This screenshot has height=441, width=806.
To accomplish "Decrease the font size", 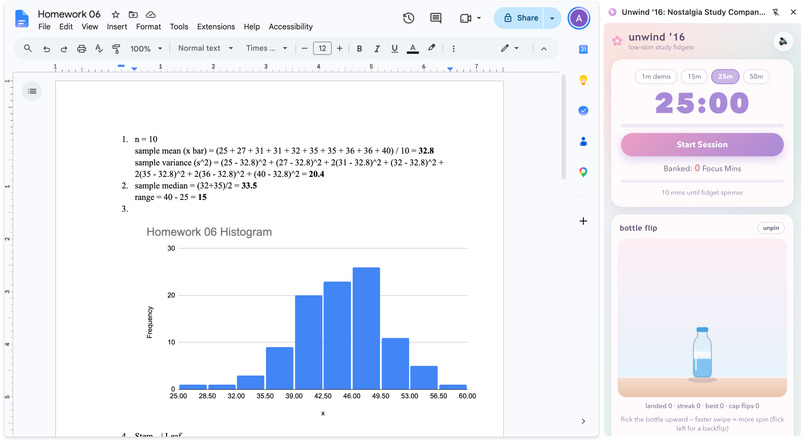I will pyautogui.click(x=304, y=49).
